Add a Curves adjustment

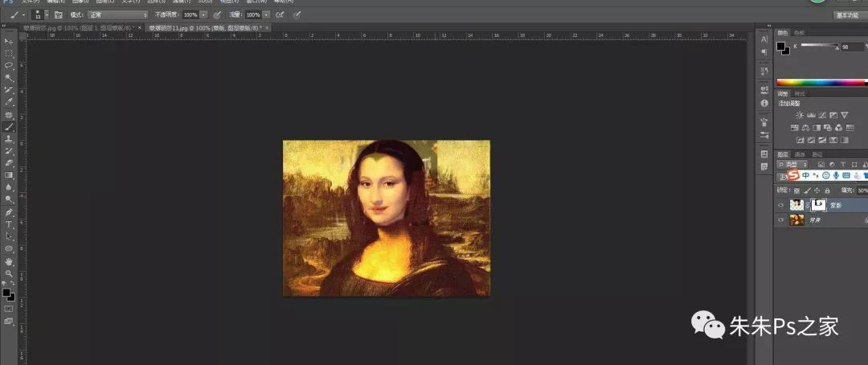(822, 115)
